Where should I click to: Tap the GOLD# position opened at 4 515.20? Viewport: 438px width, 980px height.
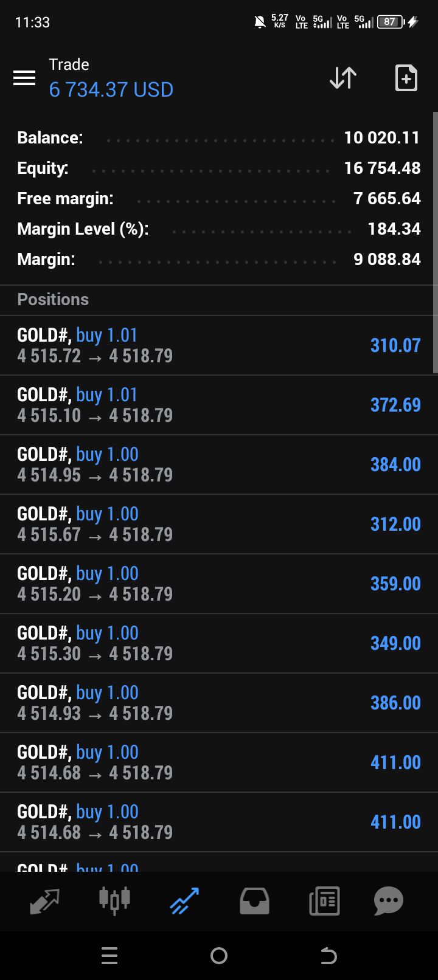[x=219, y=584]
